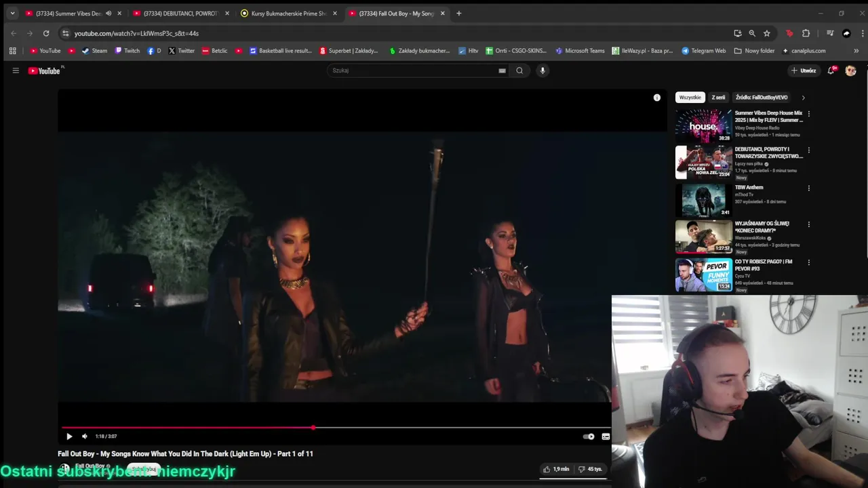Open the Hltv bookmark
Screen dimensions: 868x488
click(468, 51)
